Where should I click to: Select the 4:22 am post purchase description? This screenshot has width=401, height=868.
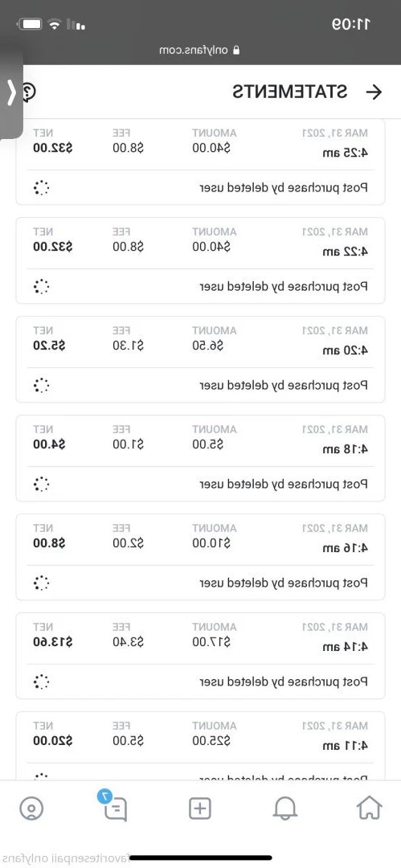[x=284, y=287]
